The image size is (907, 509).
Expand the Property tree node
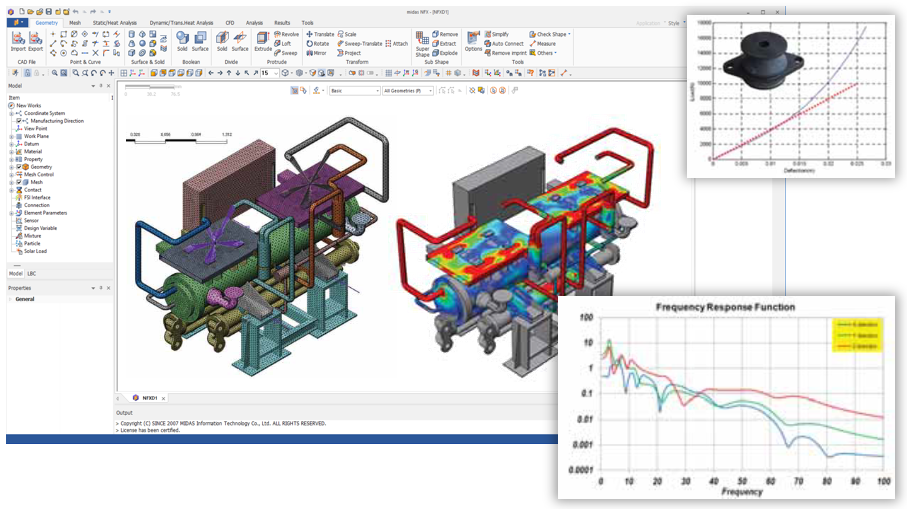click(12, 159)
